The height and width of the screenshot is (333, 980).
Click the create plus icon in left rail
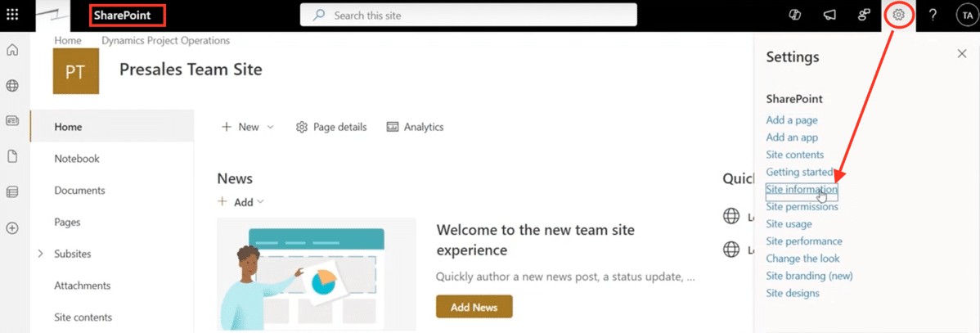point(12,228)
